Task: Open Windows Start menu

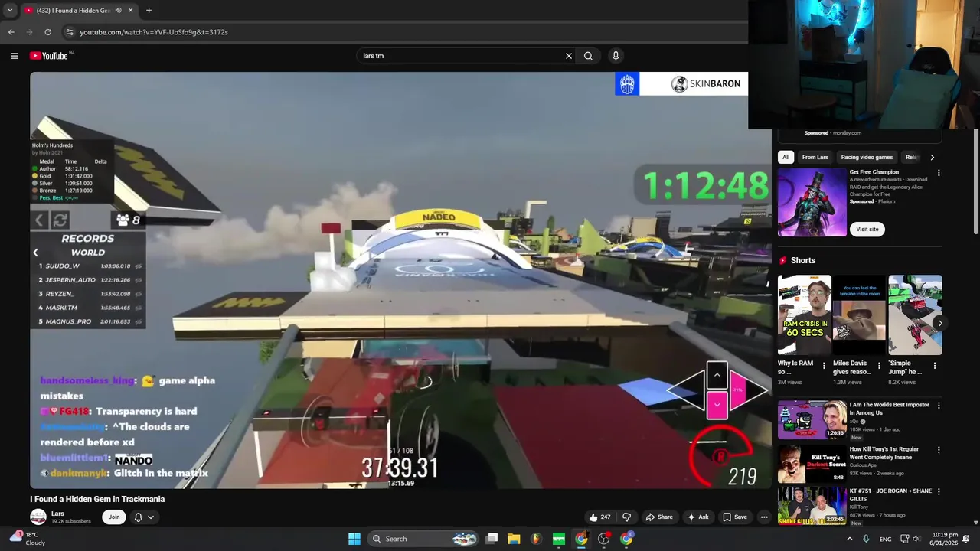Action: [x=354, y=539]
